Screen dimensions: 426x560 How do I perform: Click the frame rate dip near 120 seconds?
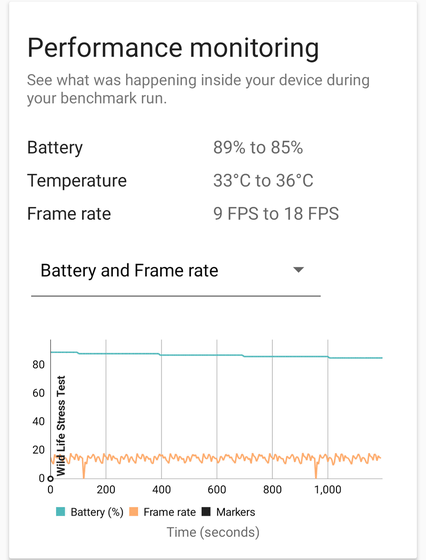(x=84, y=470)
